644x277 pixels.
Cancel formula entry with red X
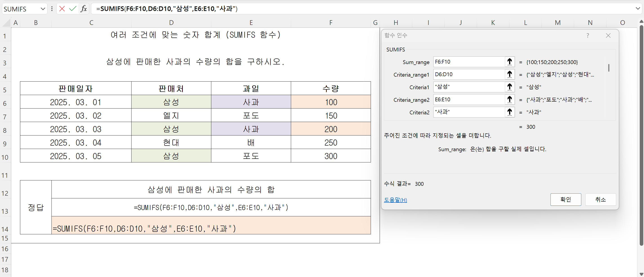coord(62,9)
